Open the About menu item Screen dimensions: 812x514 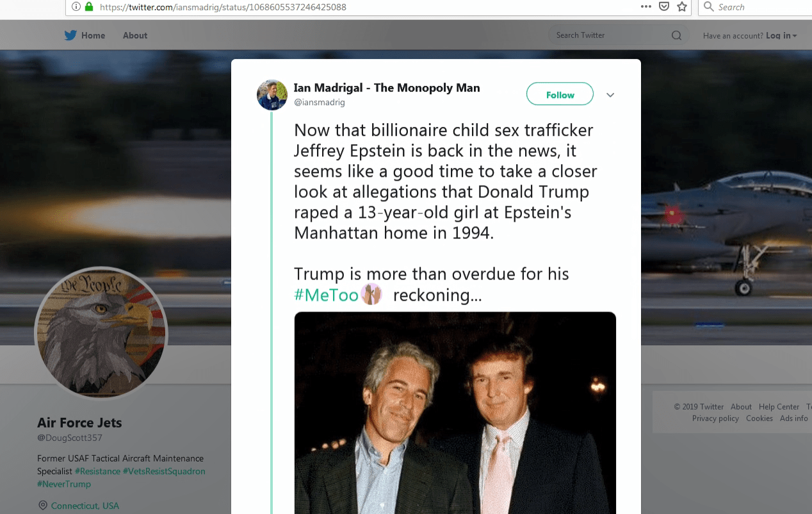pyautogui.click(x=135, y=36)
